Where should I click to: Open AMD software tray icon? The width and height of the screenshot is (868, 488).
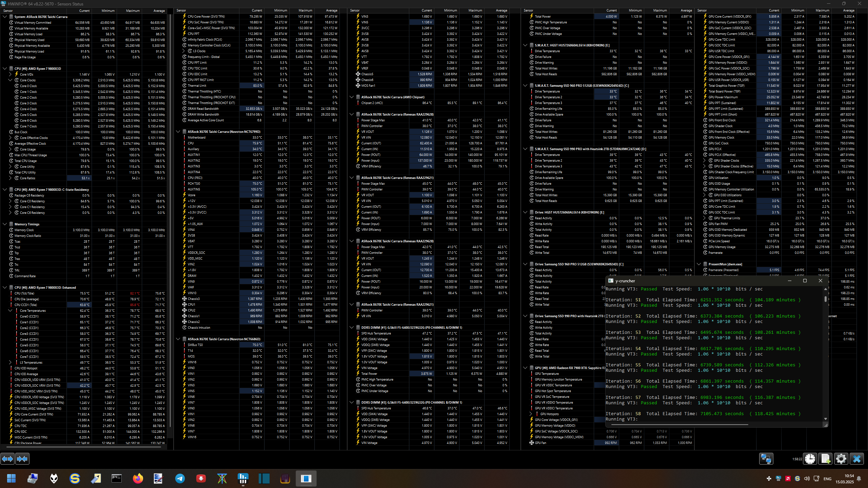click(788, 479)
